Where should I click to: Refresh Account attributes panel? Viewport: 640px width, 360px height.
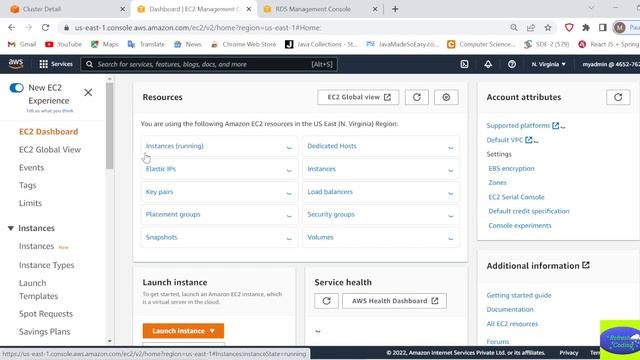tap(618, 97)
